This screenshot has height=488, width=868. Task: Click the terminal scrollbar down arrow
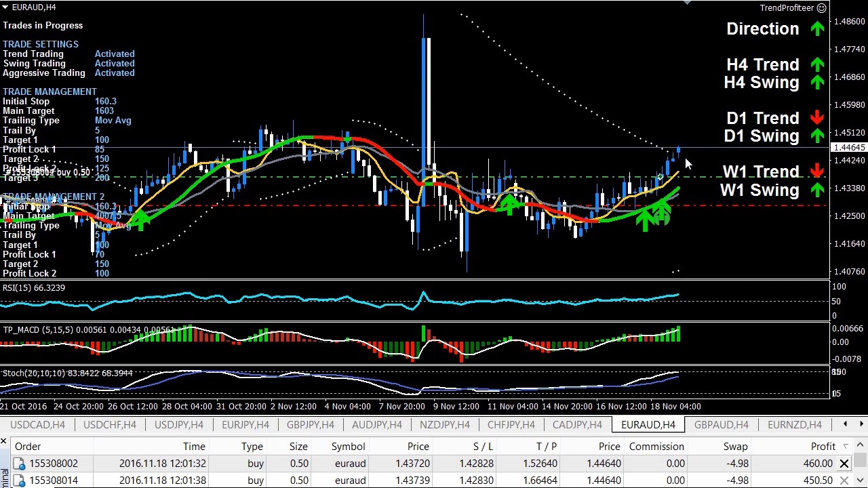tap(861, 481)
